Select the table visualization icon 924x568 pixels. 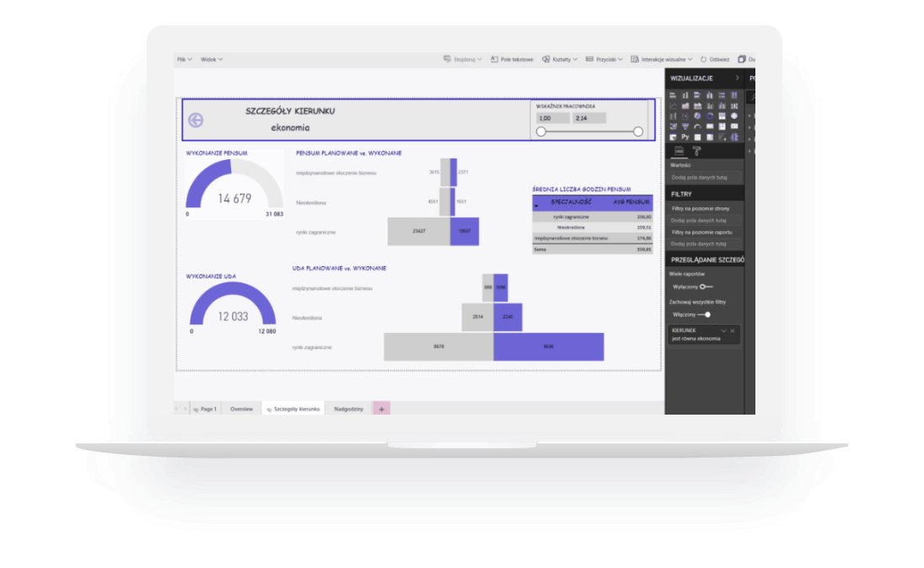click(x=697, y=137)
